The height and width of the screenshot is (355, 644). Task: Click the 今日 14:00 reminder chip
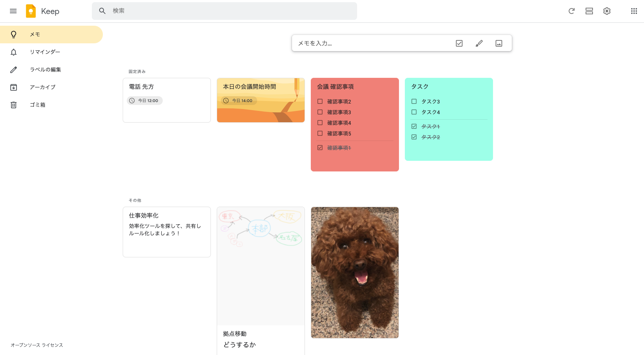point(239,101)
